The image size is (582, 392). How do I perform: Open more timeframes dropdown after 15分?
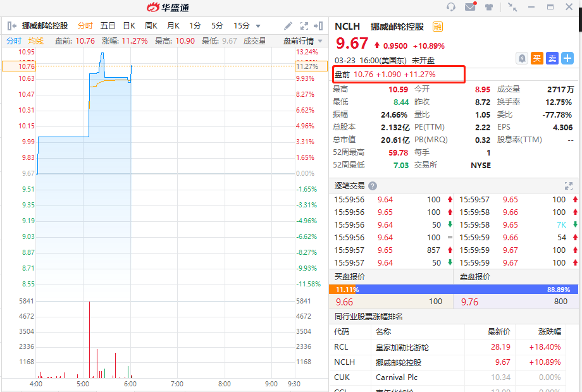point(258,27)
